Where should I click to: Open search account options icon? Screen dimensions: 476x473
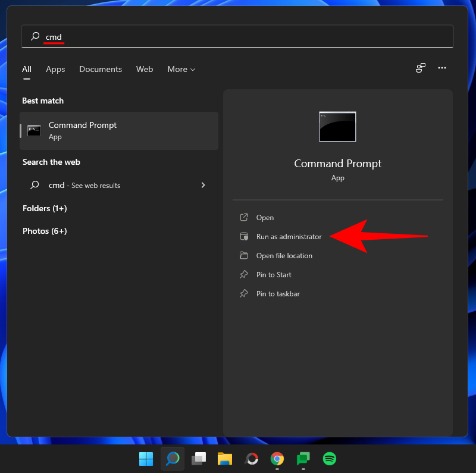point(421,68)
